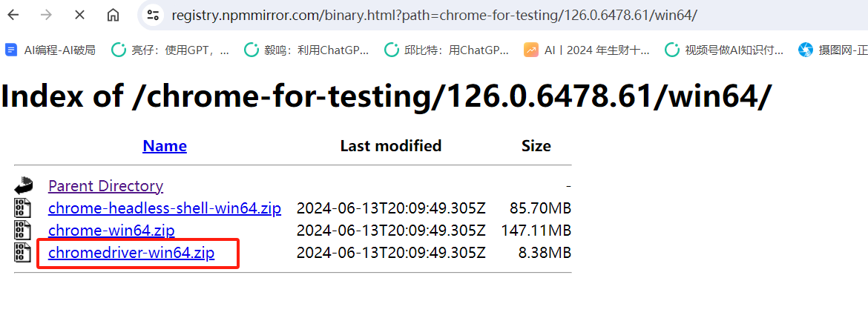Open the browser home page icon
This screenshot has width=868, height=318.
pos(113,15)
